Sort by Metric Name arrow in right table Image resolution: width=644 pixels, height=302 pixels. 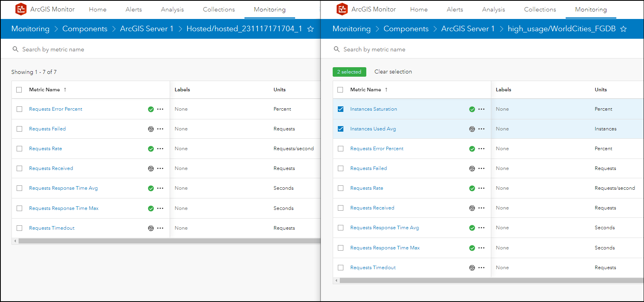pyautogui.click(x=386, y=90)
